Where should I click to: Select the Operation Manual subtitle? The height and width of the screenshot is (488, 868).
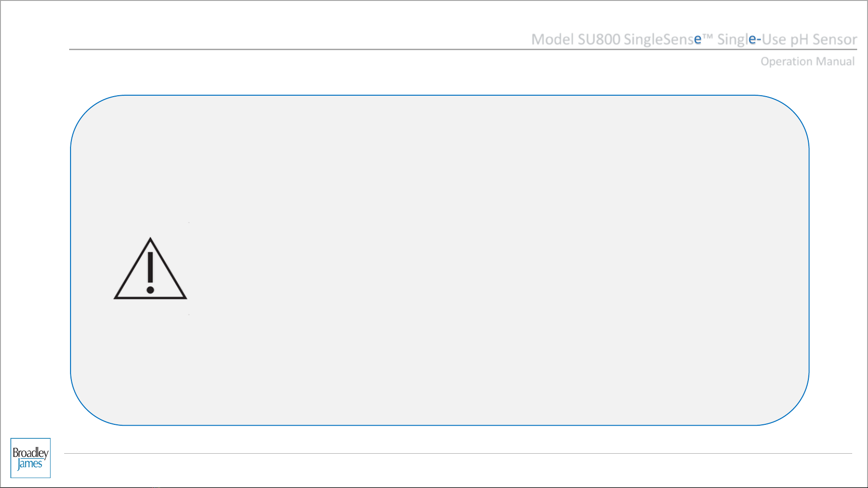[x=807, y=61]
